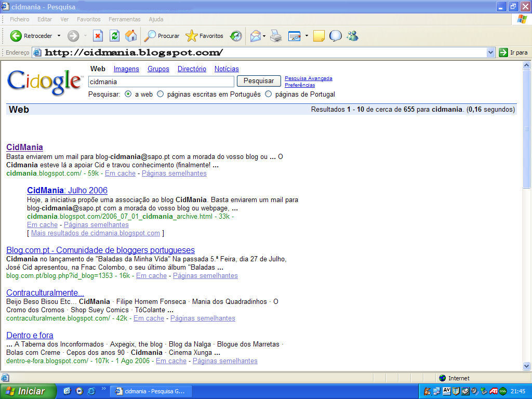Click the yellow note toolbar icon
Screen dimensions: 532x399
(x=318, y=36)
